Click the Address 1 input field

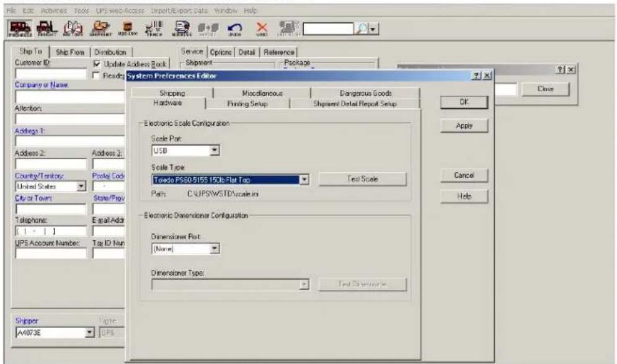click(70, 141)
